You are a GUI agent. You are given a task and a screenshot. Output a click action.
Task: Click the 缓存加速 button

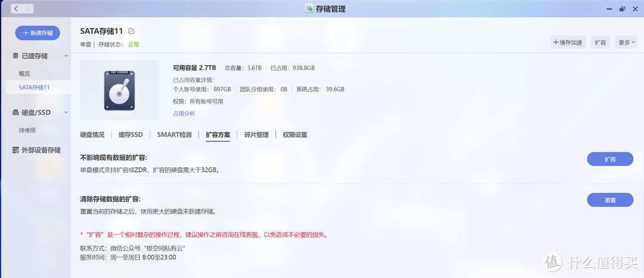pos(568,42)
